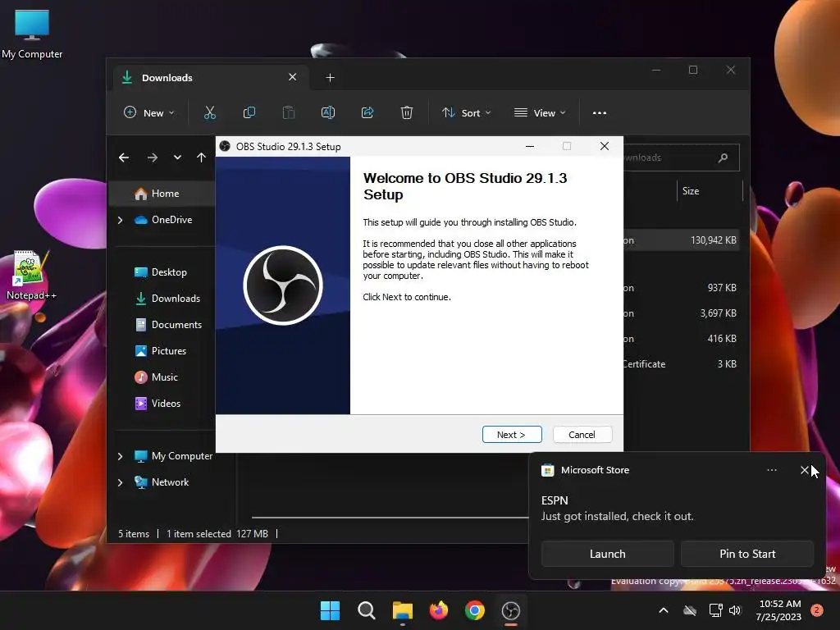Click the Delete trash icon in Explorer
840x630 pixels.
click(407, 112)
